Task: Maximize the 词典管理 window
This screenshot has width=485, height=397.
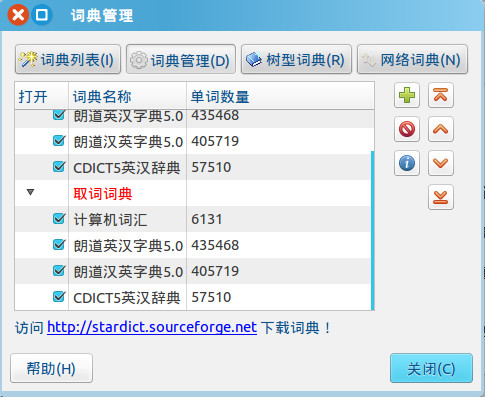Action: point(42,15)
